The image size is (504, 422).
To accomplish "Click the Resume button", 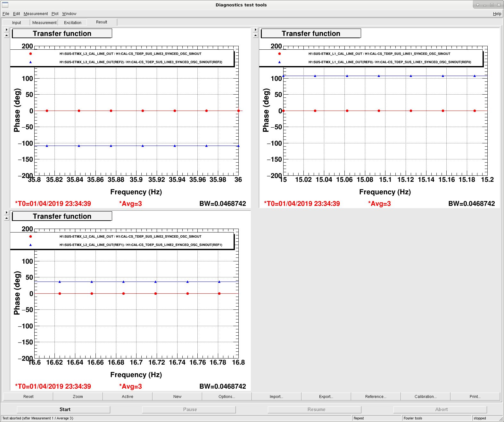I will (315, 409).
